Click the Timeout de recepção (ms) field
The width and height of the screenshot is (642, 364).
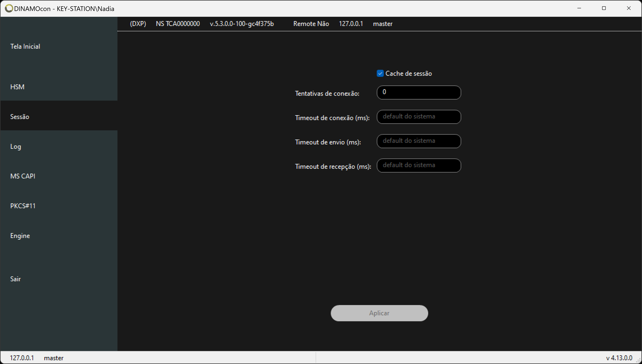(419, 165)
